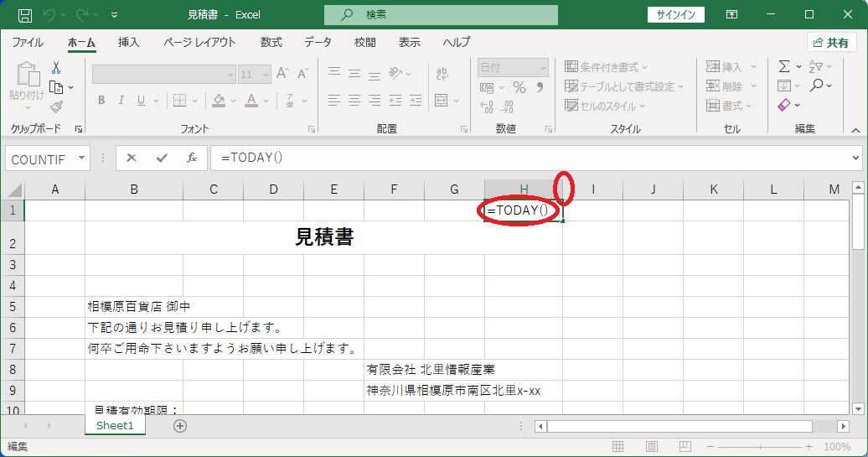This screenshot has height=457, width=868.
Task: Click merge and center icon
Action: pyautogui.click(x=442, y=101)
